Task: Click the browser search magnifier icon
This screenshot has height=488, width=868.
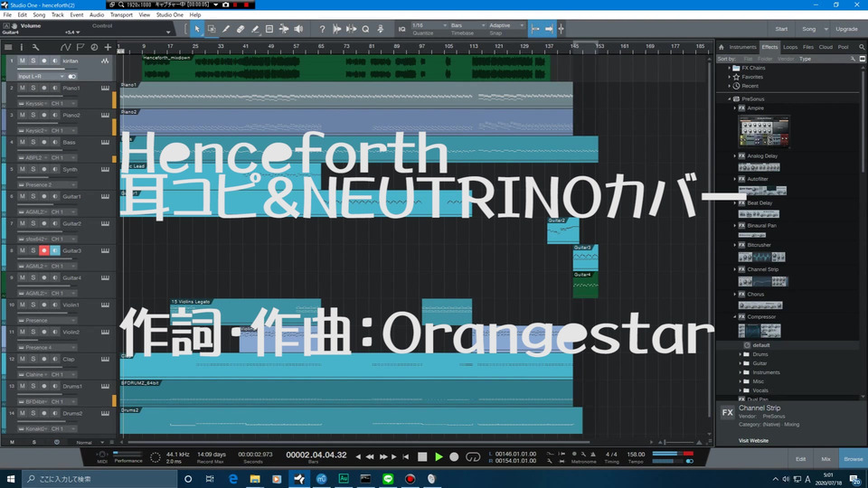Action: 862,47
